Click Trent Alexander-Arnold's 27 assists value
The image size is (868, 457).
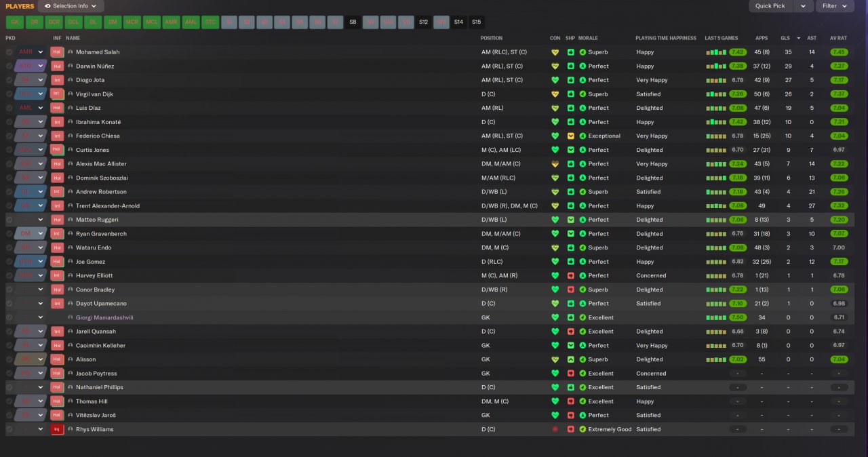[x=812, y=206]
